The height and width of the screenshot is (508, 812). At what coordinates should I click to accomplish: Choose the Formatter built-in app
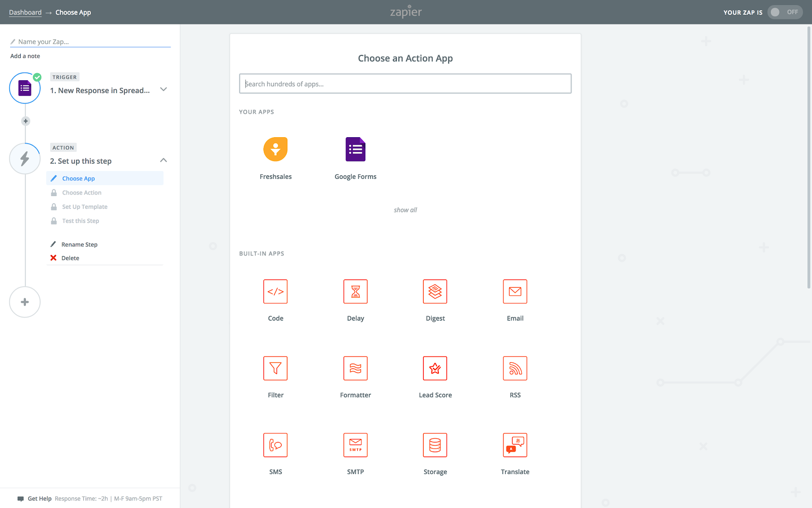point(355,368)
